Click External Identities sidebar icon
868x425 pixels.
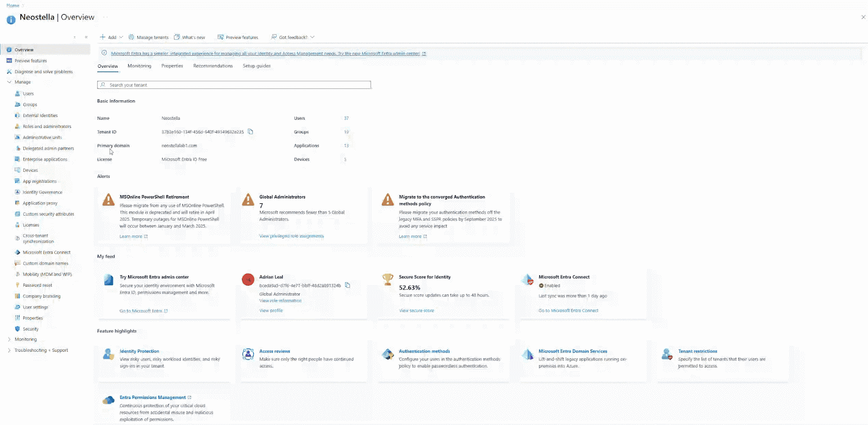pos(17,115)
